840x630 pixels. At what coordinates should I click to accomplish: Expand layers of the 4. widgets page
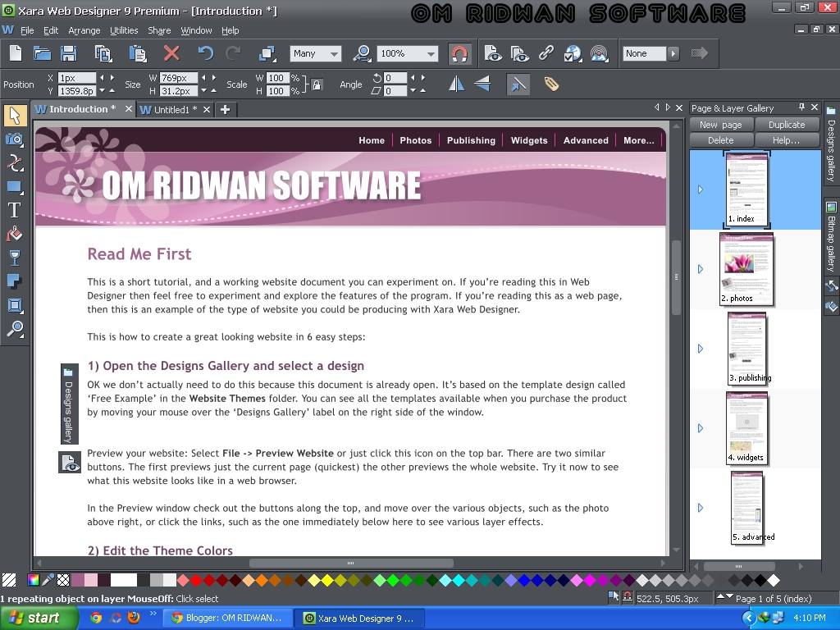[701, 428]
